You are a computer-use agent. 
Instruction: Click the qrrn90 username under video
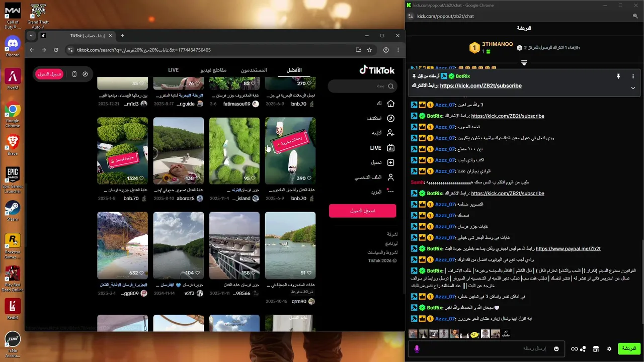299,302
